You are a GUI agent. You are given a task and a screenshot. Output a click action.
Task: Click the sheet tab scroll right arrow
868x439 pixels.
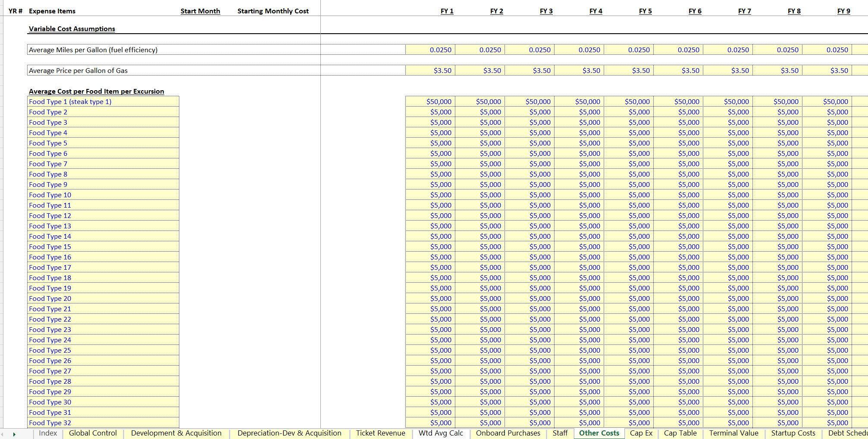click(14, 434)
